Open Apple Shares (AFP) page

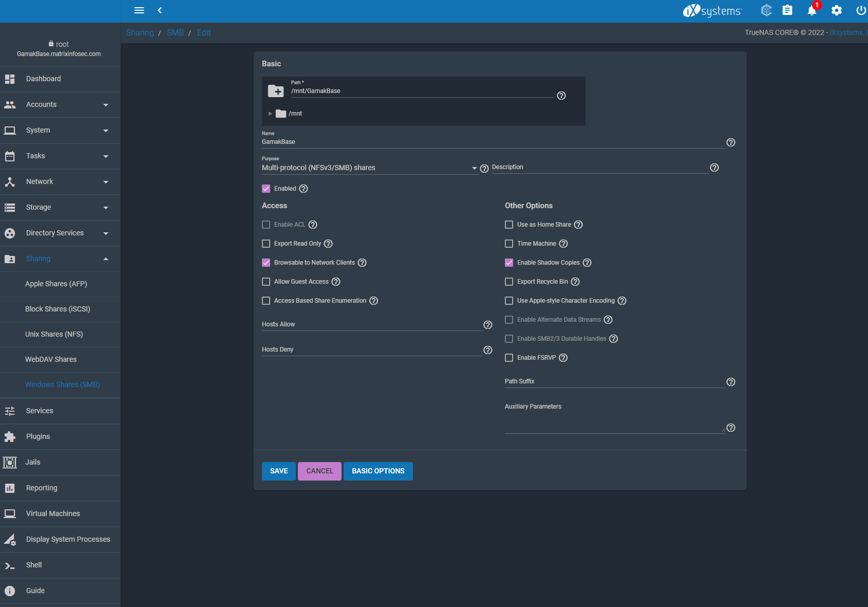[60, 284]
